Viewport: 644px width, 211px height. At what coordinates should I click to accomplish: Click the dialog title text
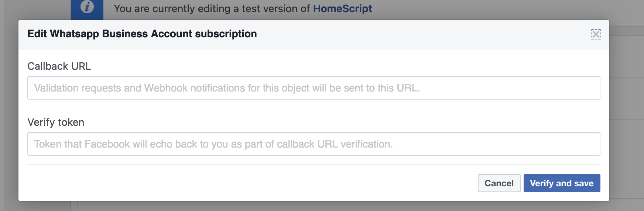pyautogui.click(x=142, y=34)
